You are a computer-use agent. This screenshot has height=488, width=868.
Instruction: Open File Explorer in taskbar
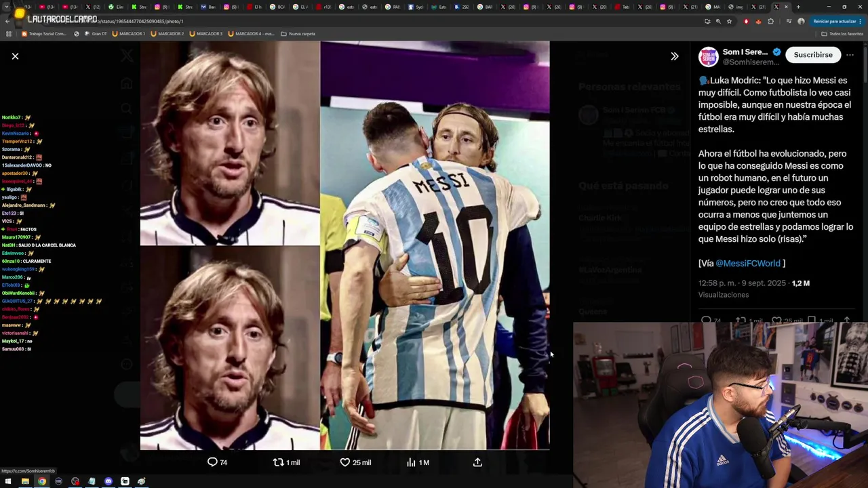pyautogui.click(x=25, y=481)
